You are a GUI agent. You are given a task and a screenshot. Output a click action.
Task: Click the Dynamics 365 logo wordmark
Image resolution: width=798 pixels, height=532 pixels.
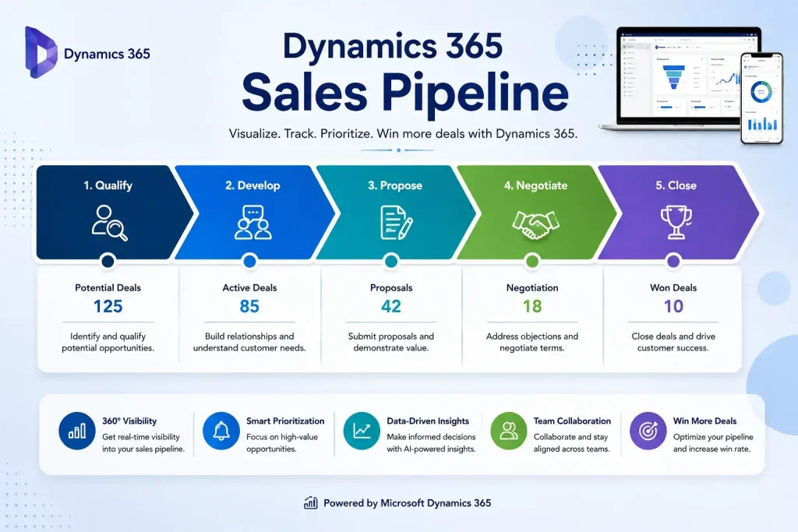coord(107,54)
